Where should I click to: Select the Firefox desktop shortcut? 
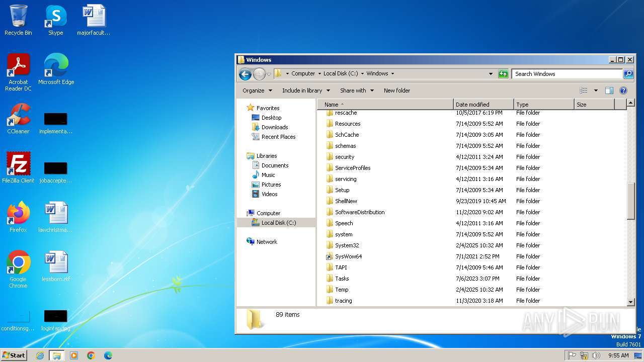(x=18, y=217)
